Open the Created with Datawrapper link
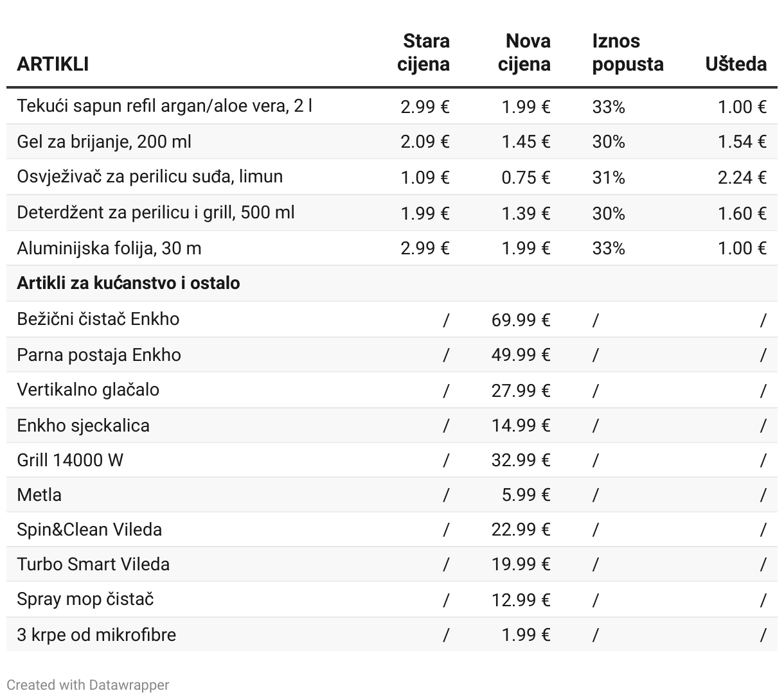Image resolution: width=784 pixels, height=700 pixels. click(x=87, y=685)
